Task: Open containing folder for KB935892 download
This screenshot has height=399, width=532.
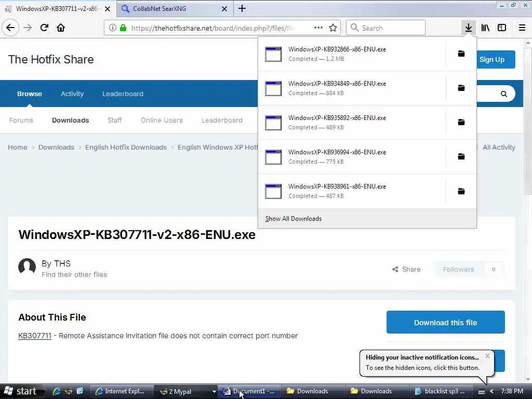Action: coord(461,122)
